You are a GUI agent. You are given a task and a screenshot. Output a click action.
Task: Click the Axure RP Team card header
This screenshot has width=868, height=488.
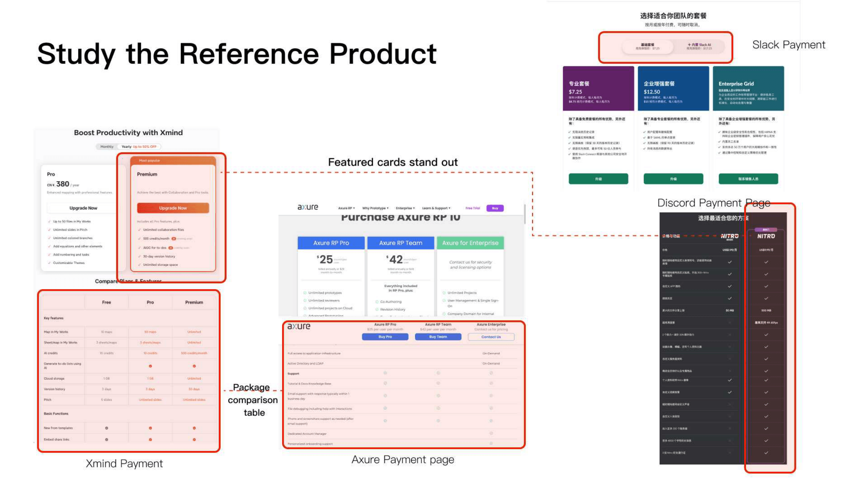(401, 243)
